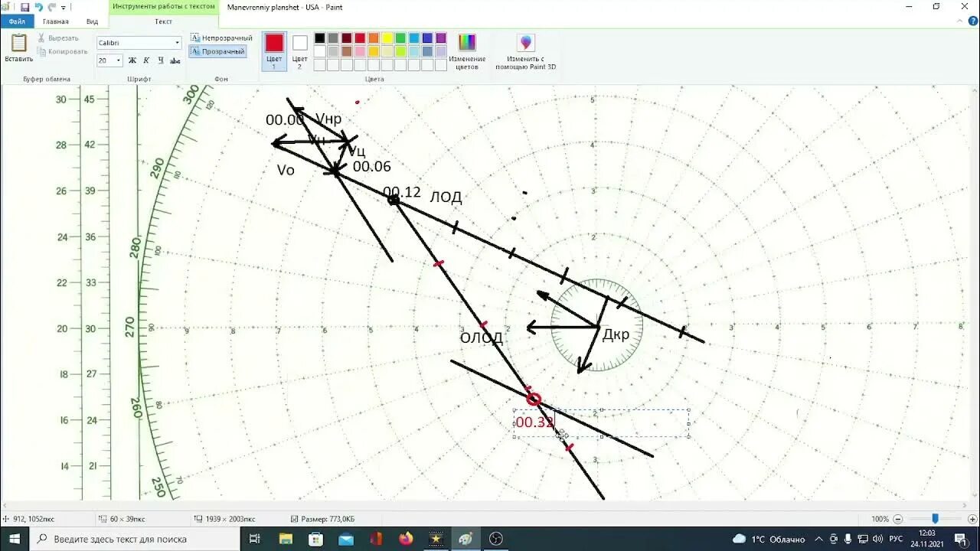
Task: Open File Explorer from the taskbar
Action: (x=286, y=539)
